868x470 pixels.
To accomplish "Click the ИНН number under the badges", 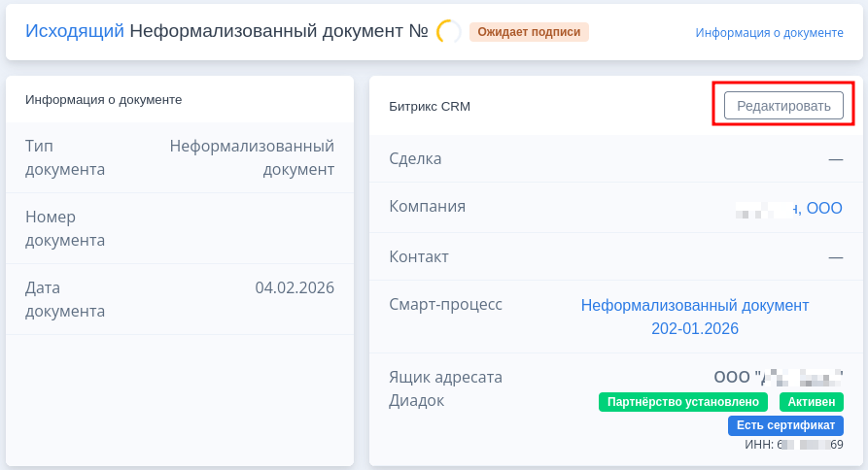I will click(x=793, y=445).
